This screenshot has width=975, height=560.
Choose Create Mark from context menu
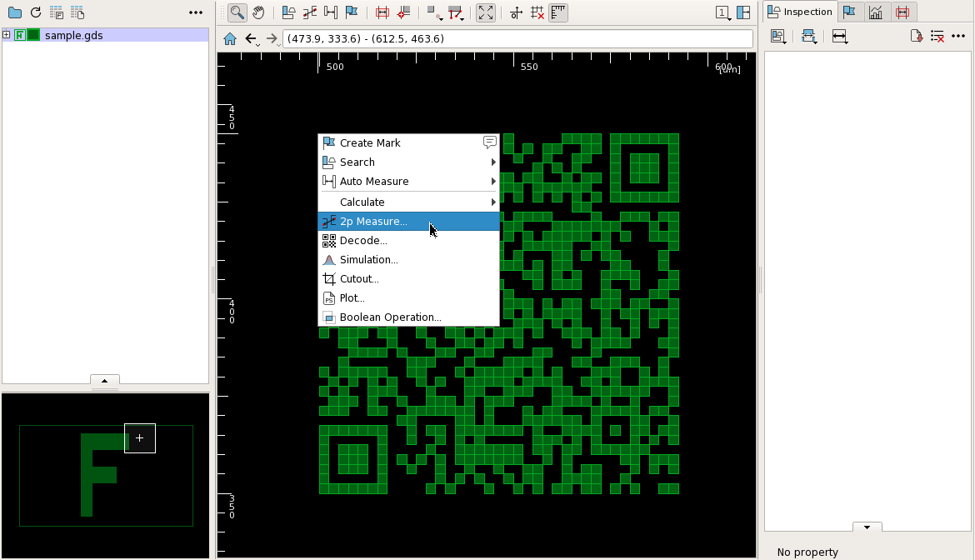[x=370, y=143]
